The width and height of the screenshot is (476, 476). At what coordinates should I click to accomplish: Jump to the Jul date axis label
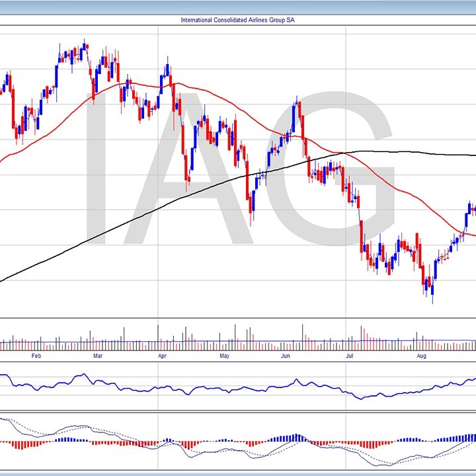[350, 356]
